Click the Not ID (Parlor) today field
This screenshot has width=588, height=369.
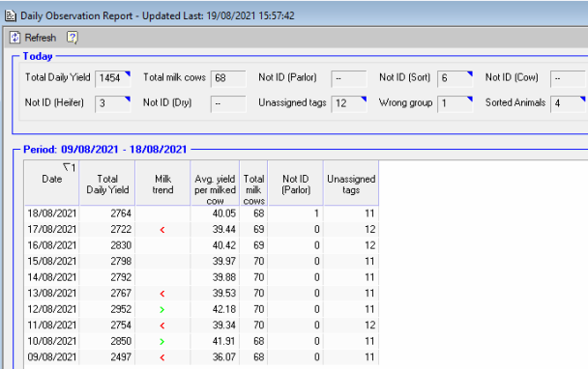click(349, 78)
